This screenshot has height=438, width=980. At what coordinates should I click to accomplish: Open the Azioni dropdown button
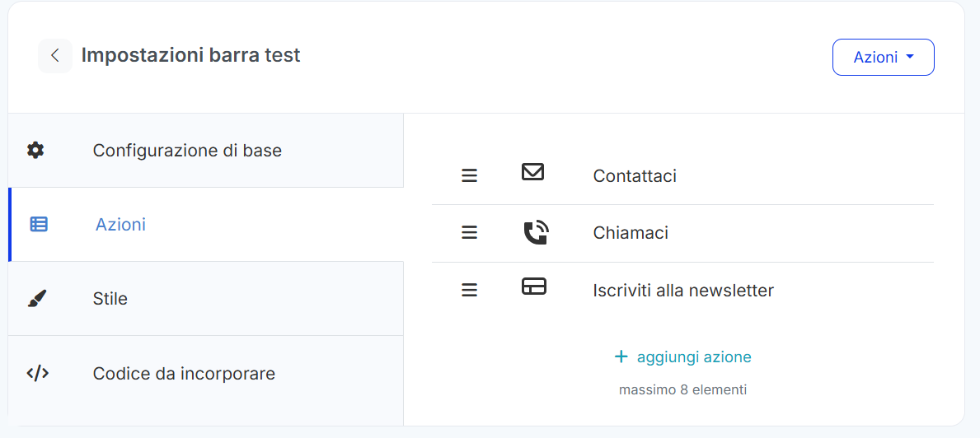(x=883, y=58)
